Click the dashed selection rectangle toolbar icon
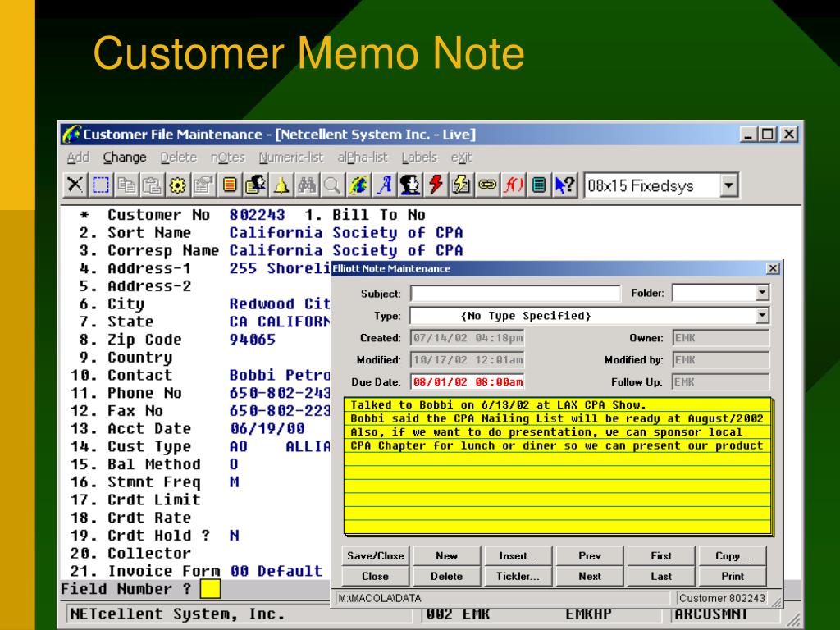Image resolution: width=840 pixels, height=630 pixels. coord(101,185)
